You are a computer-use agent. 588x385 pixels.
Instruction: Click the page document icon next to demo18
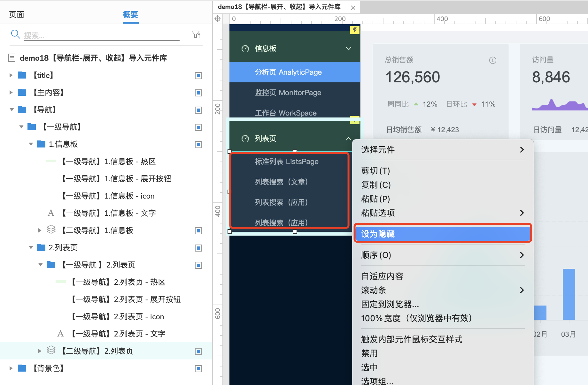12,58
